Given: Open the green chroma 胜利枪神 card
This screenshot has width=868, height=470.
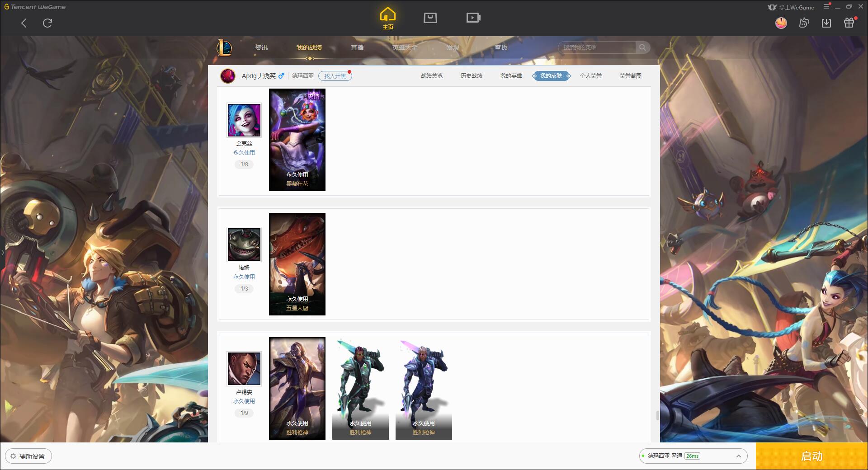Looking at the screenshot, I should [x=360, y=388].
